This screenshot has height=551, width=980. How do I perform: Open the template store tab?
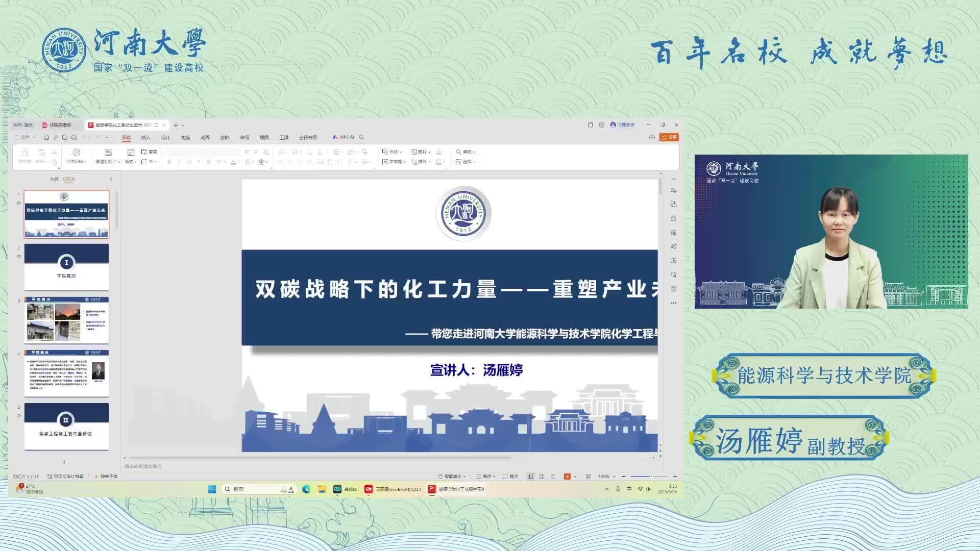tap(60, 125)
